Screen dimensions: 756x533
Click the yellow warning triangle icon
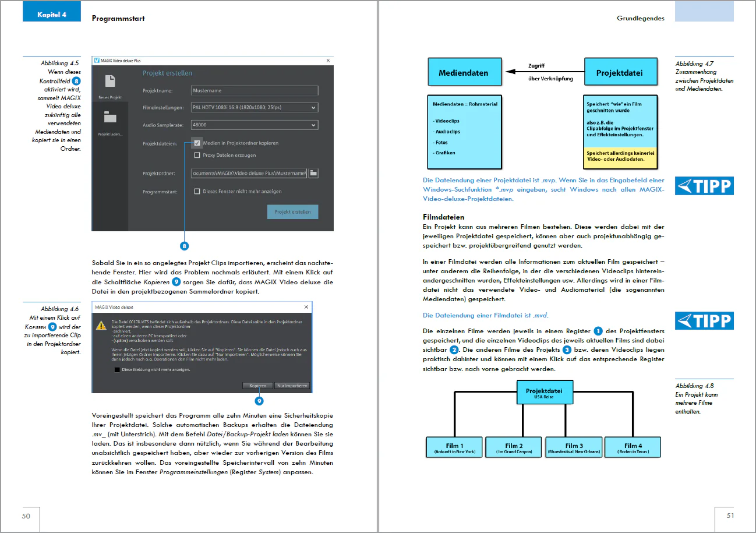click(x=101, y=326)
